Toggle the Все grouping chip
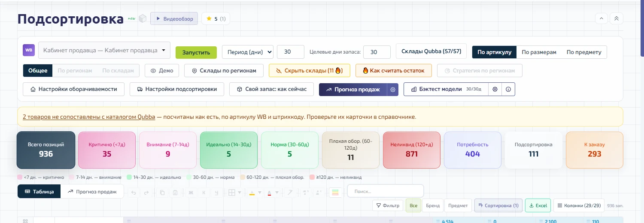 click(x=413, y=205)
